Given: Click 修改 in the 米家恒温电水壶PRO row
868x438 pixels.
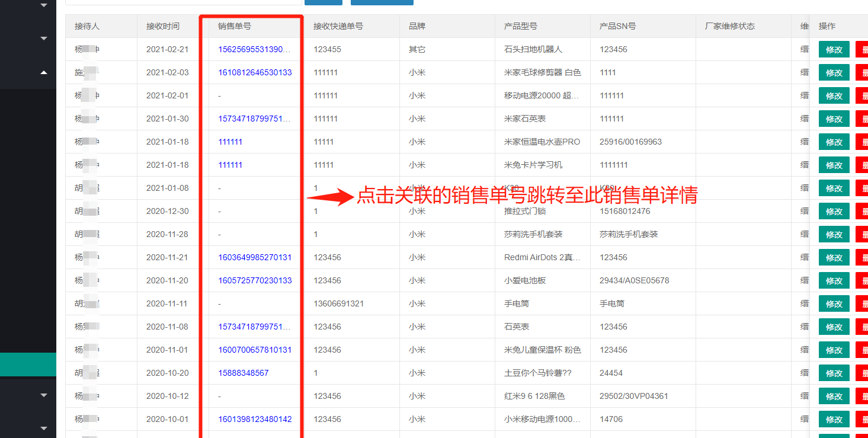Looking at the screenshot, I should [x=834, y=142].
